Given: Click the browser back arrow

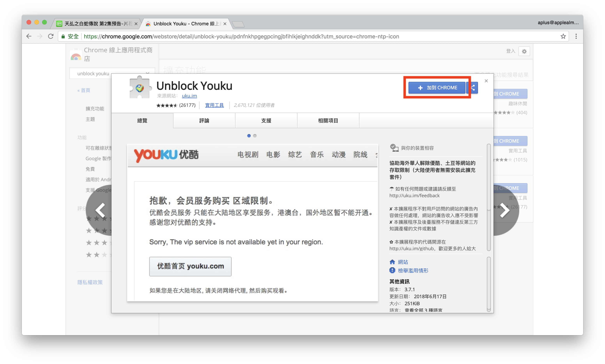Looking at the screenshot, I should coord(29,36).
